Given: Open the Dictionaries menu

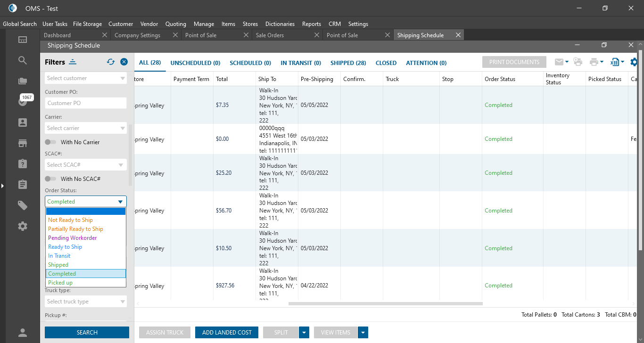Looking at the screenshot, I should [x=280, y=24].
